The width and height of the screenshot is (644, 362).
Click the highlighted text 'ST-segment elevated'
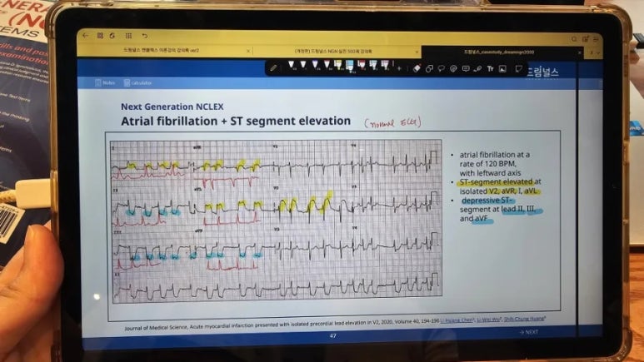coord(496,181)
